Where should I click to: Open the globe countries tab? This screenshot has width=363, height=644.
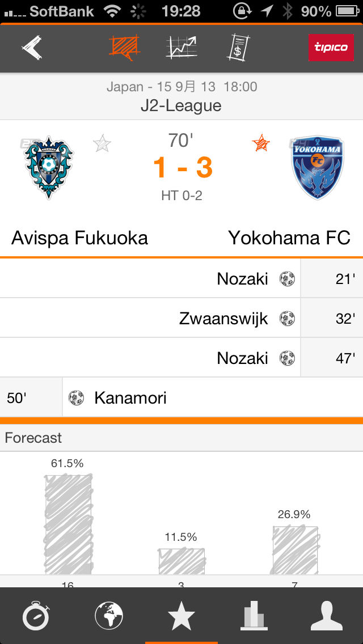[x=109, y=616]
